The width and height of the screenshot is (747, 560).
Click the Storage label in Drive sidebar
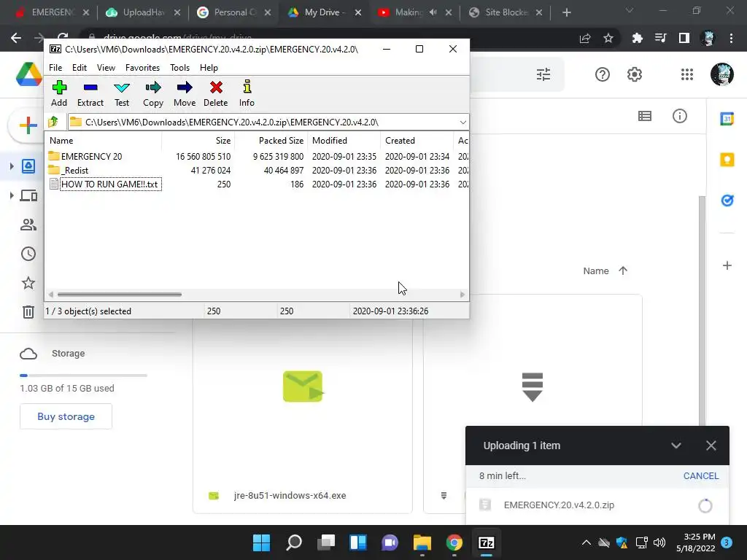pos(68,354)
